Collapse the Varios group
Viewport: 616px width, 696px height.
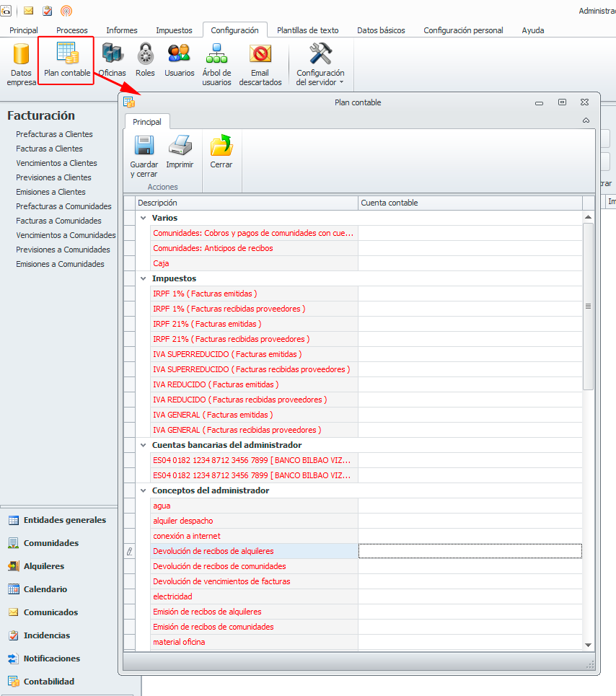tap(142, 218)
